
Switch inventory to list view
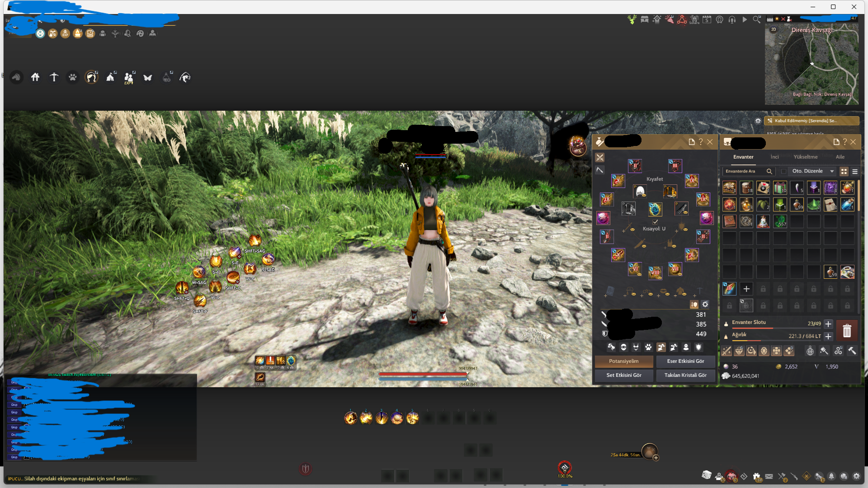click(x=855, y=171)
